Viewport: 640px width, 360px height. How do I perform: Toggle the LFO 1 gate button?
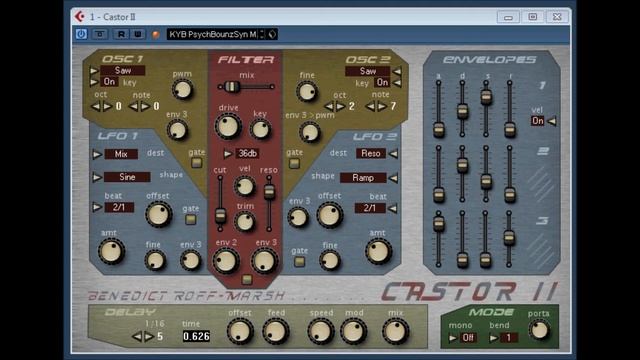pos(191,220)
